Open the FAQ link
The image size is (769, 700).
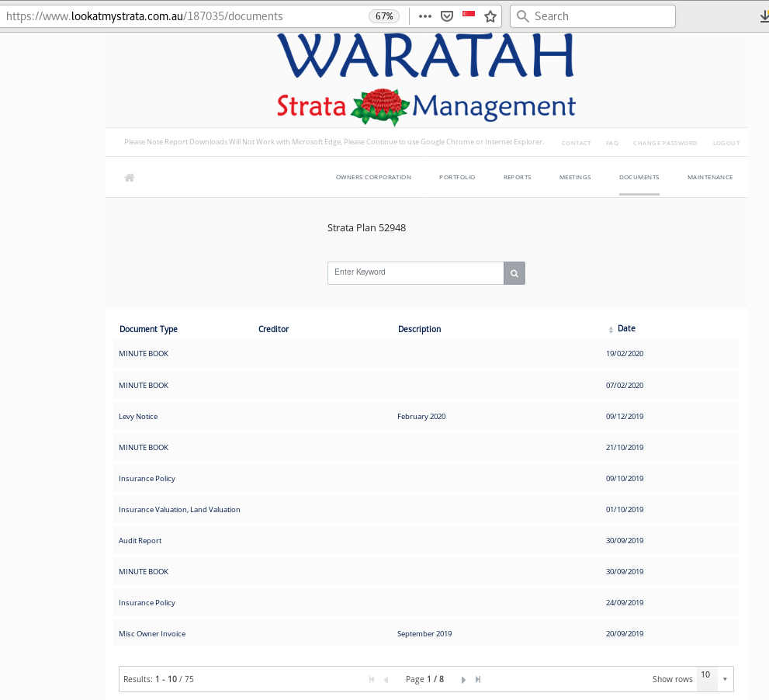pos(612,144)
